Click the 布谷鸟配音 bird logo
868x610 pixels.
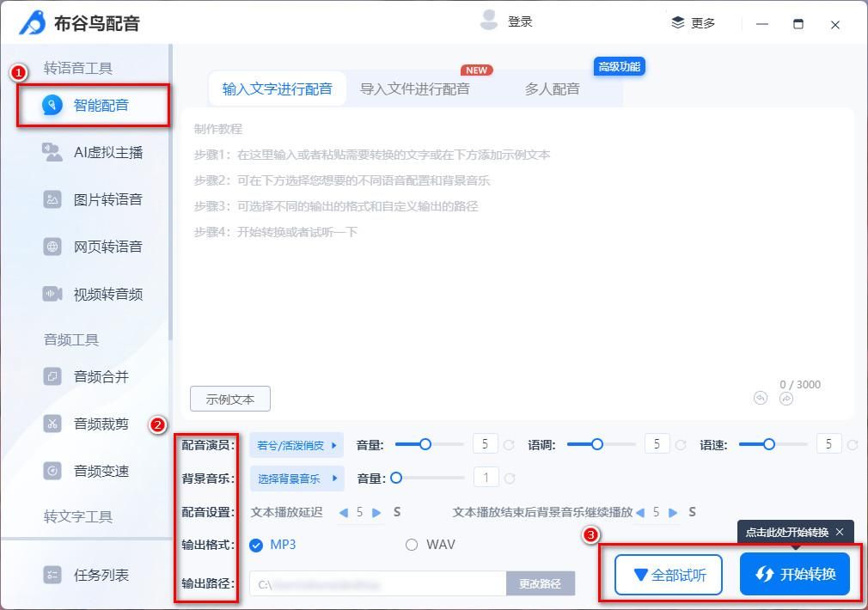click(33, 22)
